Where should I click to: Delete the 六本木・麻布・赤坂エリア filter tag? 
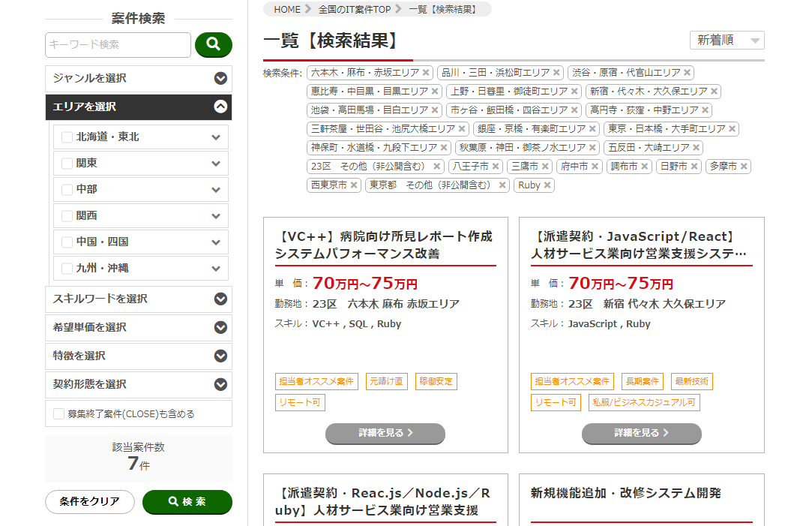pos(426,73)
